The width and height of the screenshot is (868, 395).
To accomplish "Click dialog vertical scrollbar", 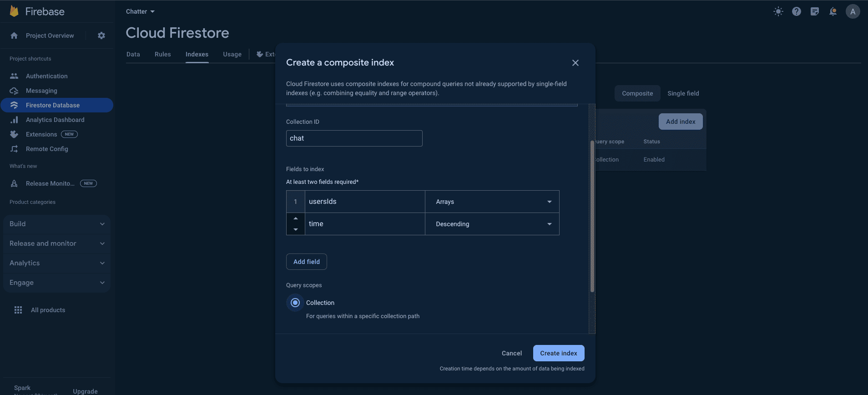I will [592, 217].
